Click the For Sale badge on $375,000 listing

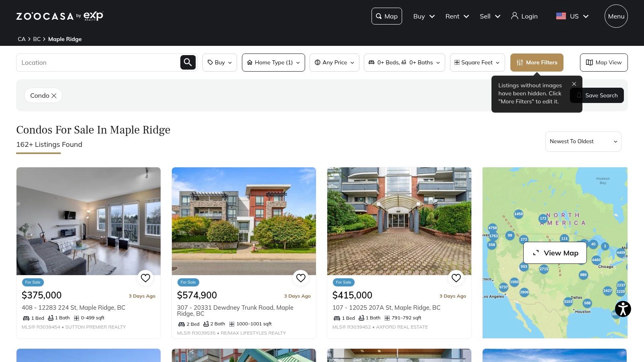point(33,282)
